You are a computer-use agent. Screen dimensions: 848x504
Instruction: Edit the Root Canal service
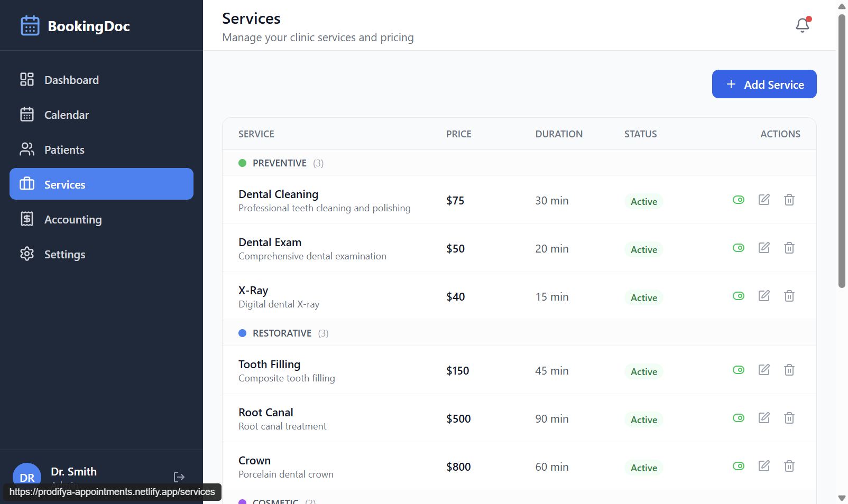coord(764,418)
